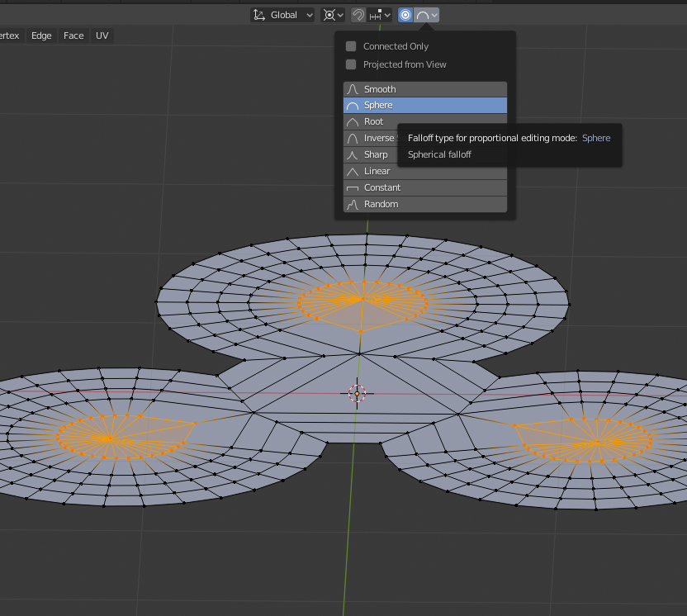The image size is (687, 616).
Task: Select the Linear falloff icon
Action: (353, 171)
